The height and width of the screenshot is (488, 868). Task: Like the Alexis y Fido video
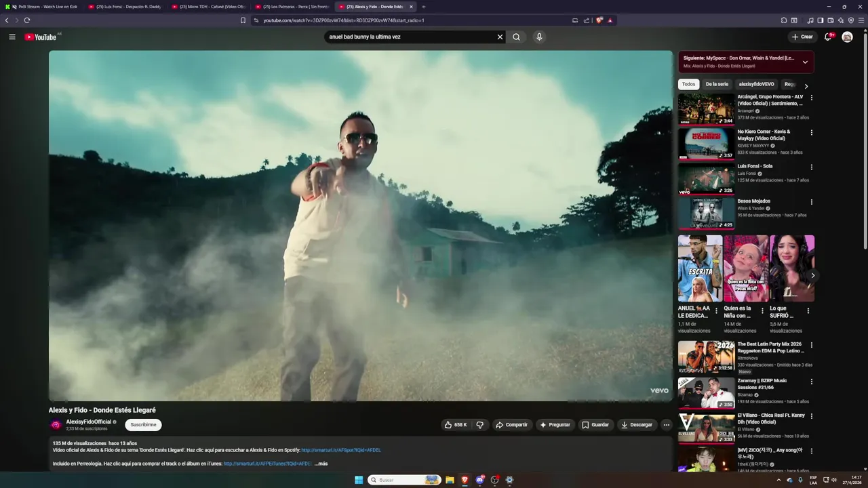(x=456, y=425)
